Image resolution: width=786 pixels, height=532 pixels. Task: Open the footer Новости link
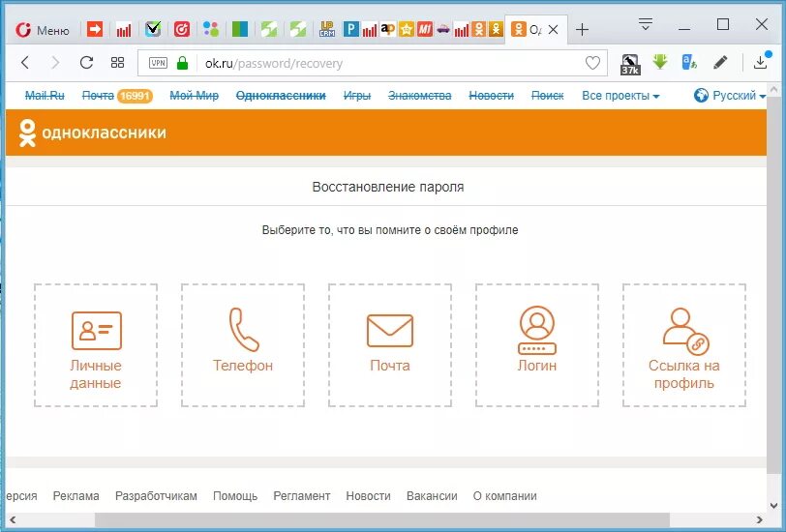click(x=369, y=496)
